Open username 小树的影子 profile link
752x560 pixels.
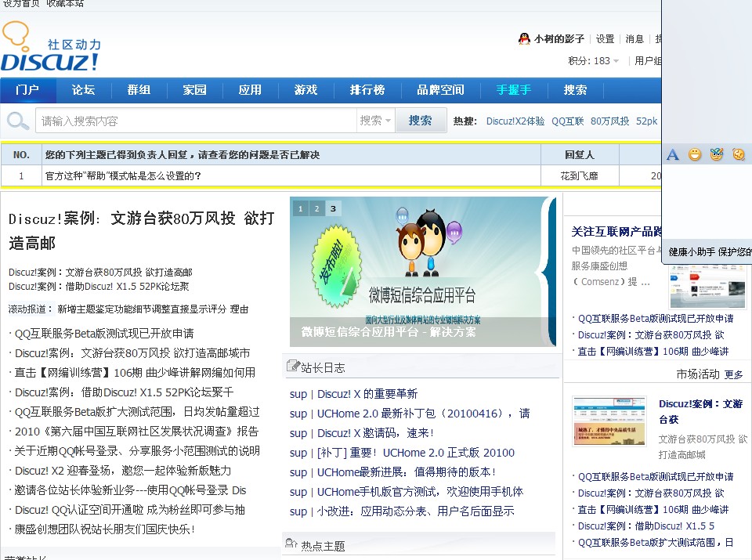(559, 39)
